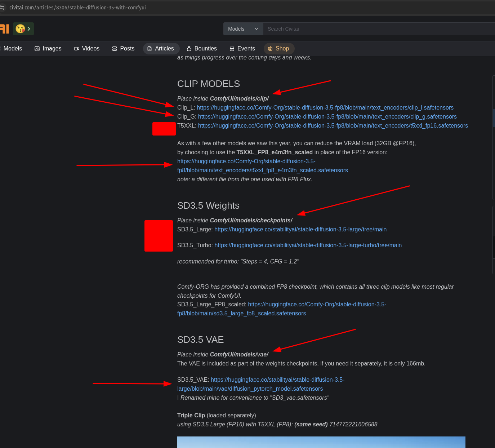Click the sample image below Triple Clip
This screenshot has width=495, height=448.
[x=321, y=442]
